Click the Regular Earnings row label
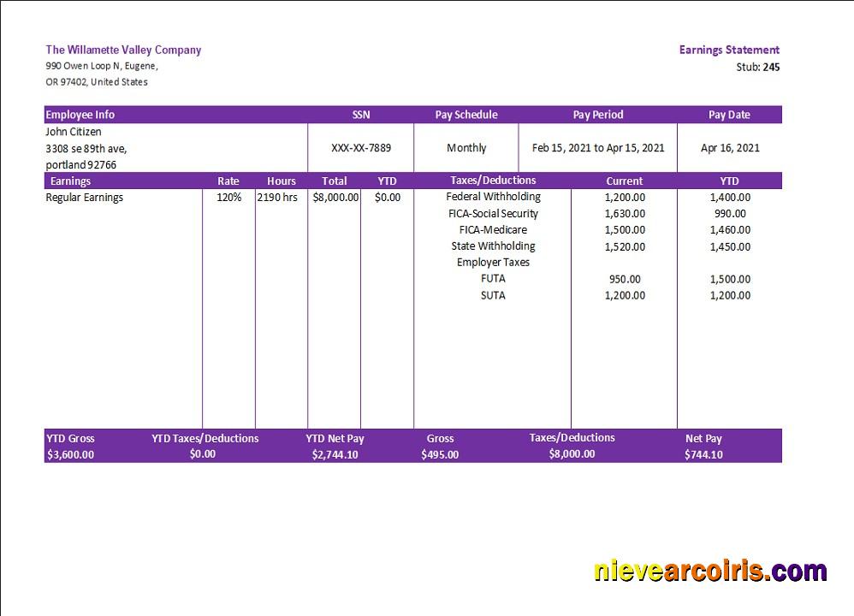The width and height of the screenshot is (854, 616). click(x=85, y=198)
